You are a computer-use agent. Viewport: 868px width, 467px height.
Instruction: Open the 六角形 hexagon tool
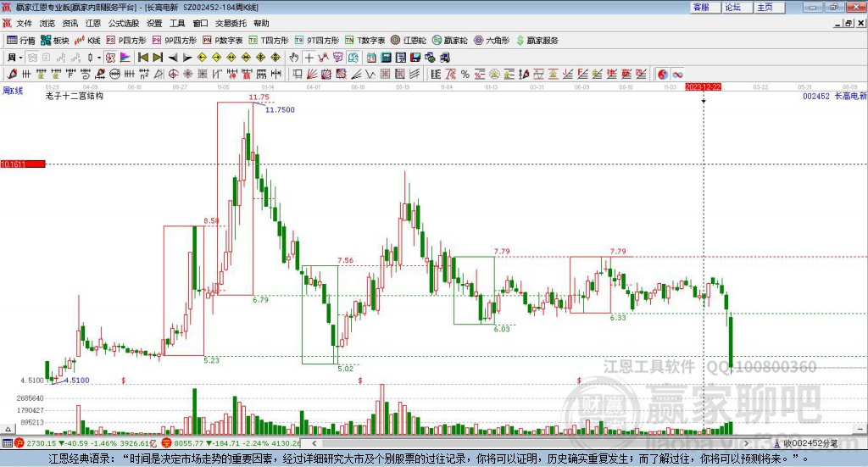[492, 41]
